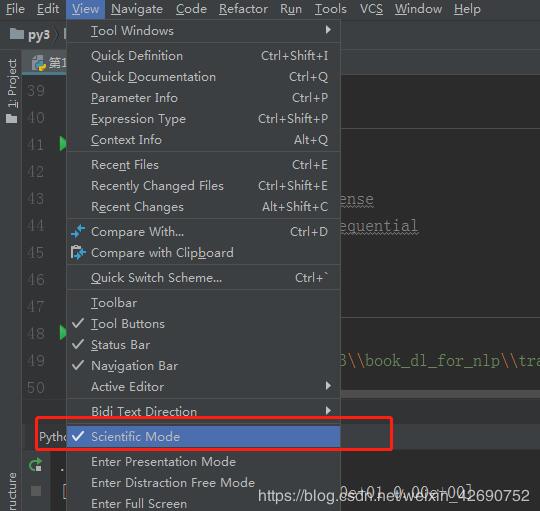
Task: Click the gray stop square icon
Action: [36, 491]
